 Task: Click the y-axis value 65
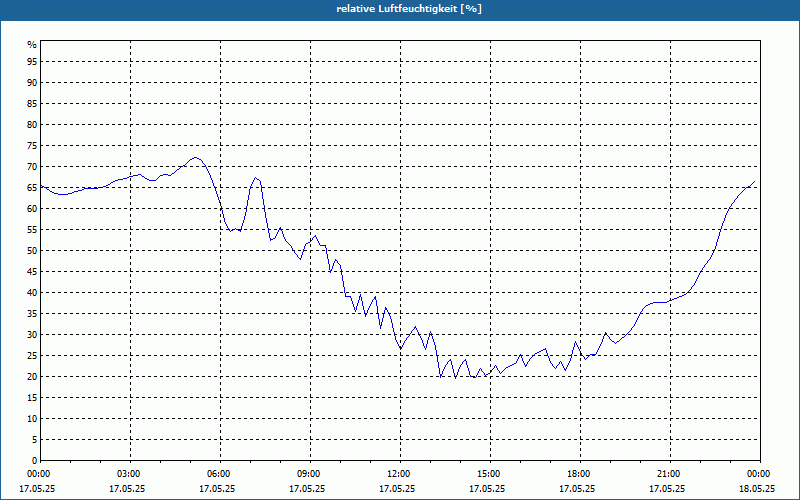pyautogui.click(x=32, y=188)
